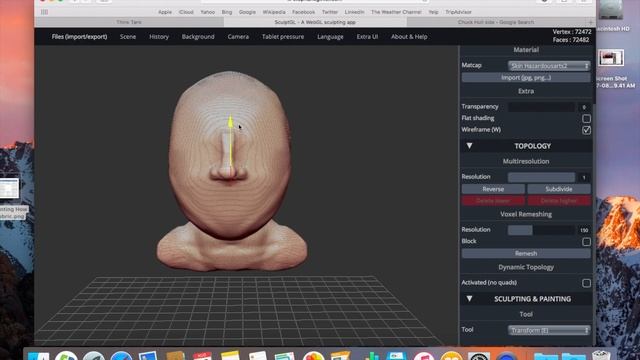Open the TripAdvisor bookmark link

pos(458,12)
